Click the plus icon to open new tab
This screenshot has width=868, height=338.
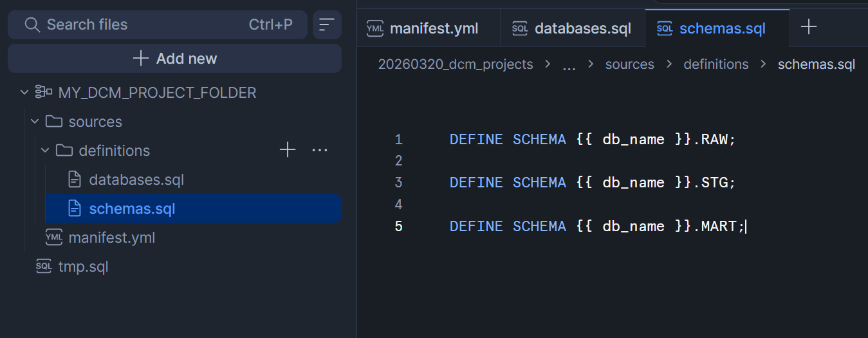coord(808,26)
